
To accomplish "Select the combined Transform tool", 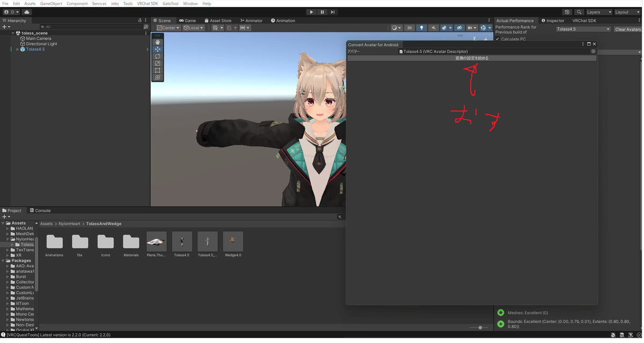I will [x=157, y=77].
